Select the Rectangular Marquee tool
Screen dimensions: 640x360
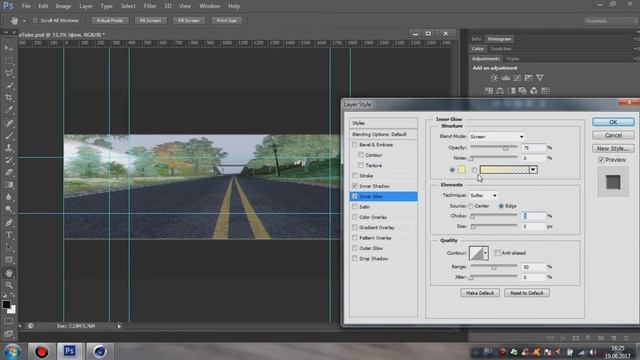(x=9, y=61)
